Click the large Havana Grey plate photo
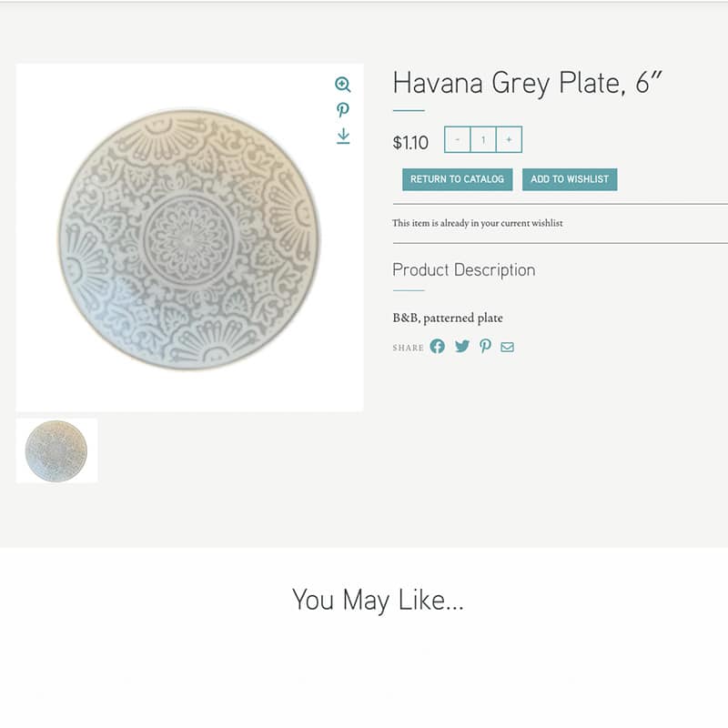The image size is (728, 728). click(189, 239)
